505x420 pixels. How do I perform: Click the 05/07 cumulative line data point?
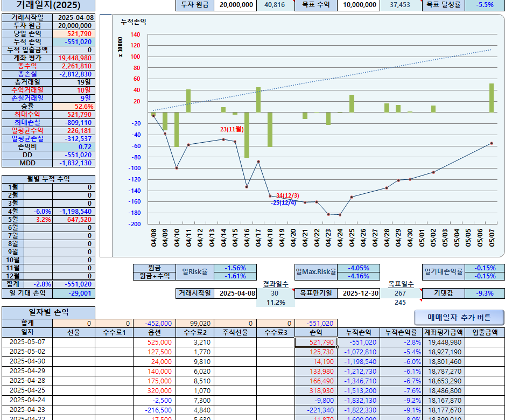pyautogui.click(x=492, y=143)
